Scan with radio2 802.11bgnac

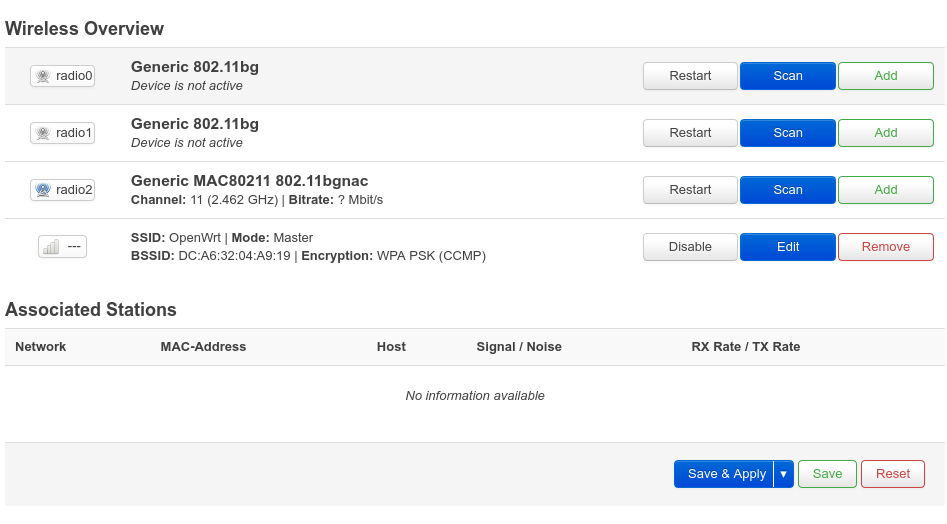click(x=787, y=190)
